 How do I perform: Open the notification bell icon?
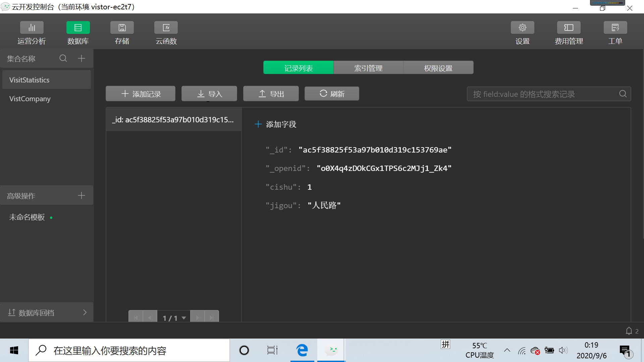point(629,331)
